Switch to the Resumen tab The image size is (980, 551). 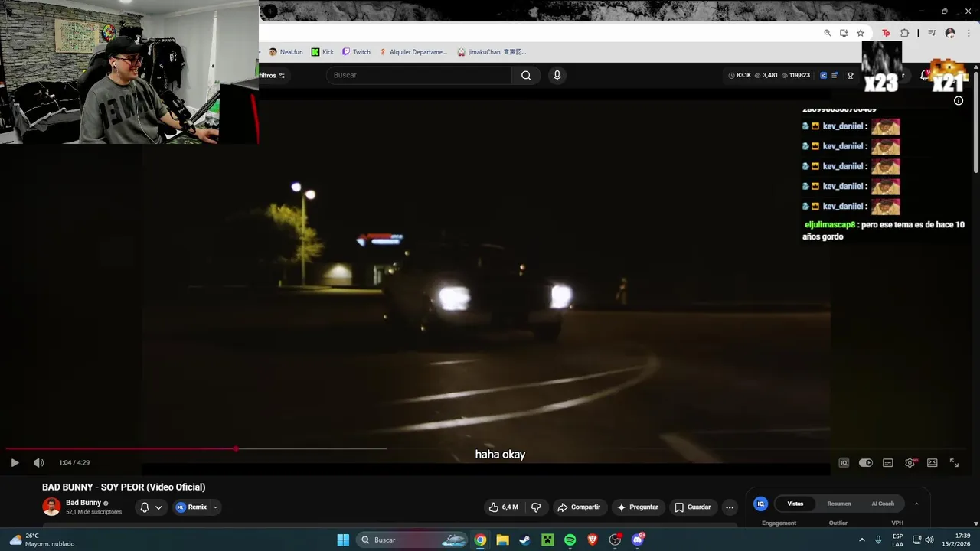point(839,504)
